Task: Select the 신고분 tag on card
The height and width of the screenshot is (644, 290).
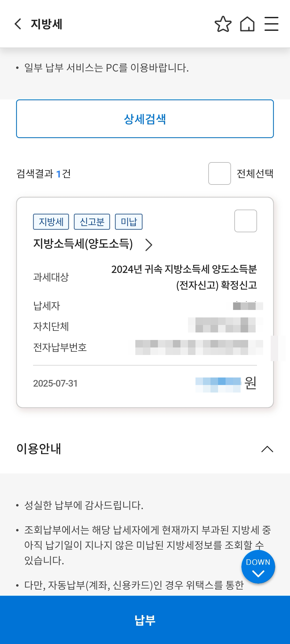Action: click(x=92, y=222)
